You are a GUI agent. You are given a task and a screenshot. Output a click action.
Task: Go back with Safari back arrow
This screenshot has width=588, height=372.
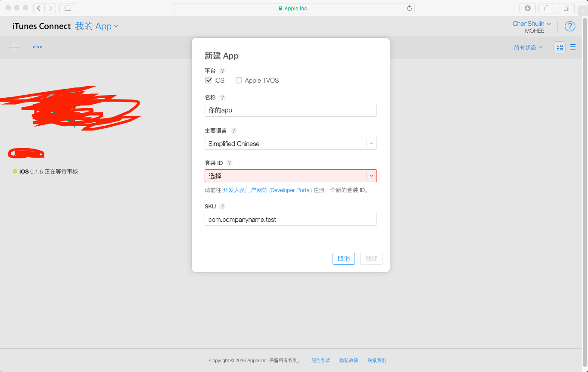click(x=39, y=8)
